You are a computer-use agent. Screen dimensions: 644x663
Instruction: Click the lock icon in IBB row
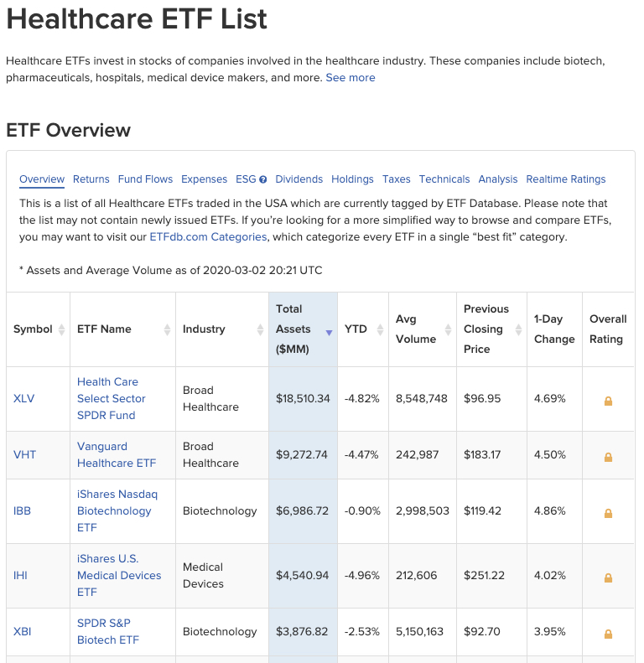click(608, 513)
